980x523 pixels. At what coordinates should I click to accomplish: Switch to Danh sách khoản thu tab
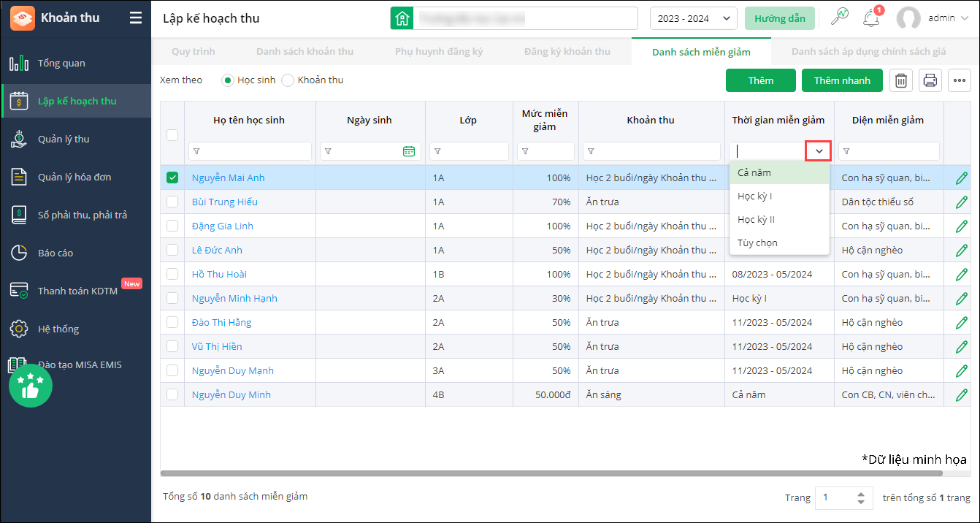coord(305,52)
